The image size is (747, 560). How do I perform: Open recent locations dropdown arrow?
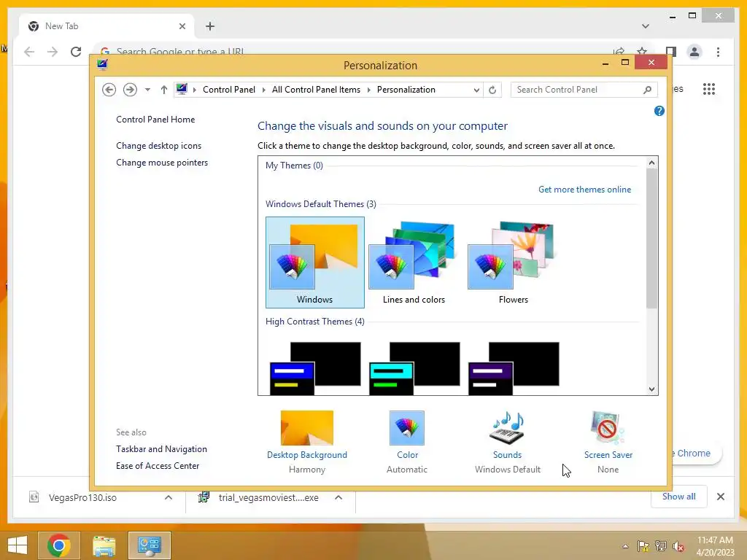[147, 90]
